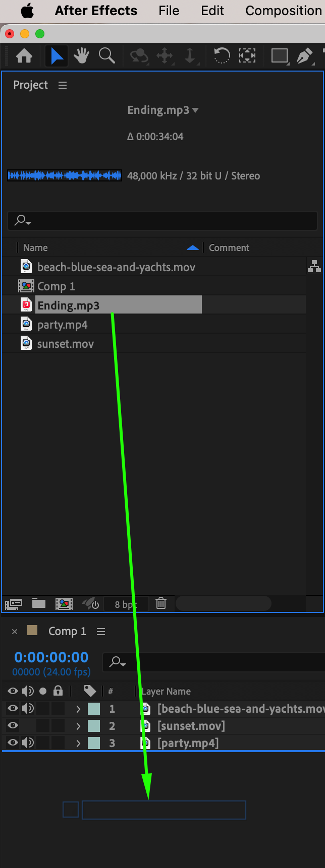Expand properties of layer 1
Image resolution: width=325 pixels, height=868 pixels.
click(x=78, y=709)
